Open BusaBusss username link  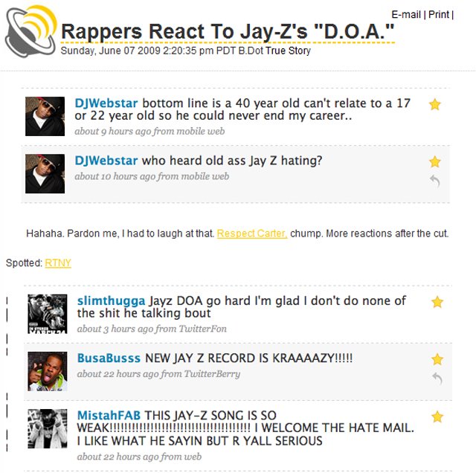(109, 358)
